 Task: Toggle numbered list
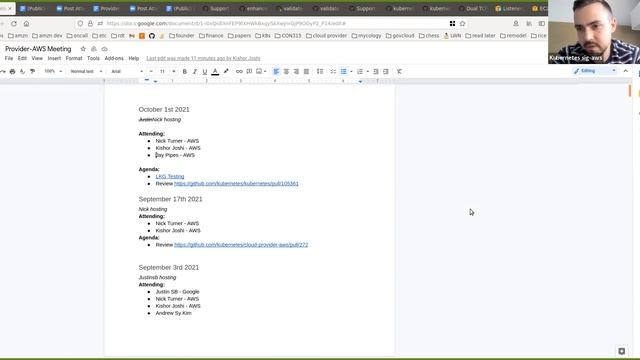(x=360, y=71)
